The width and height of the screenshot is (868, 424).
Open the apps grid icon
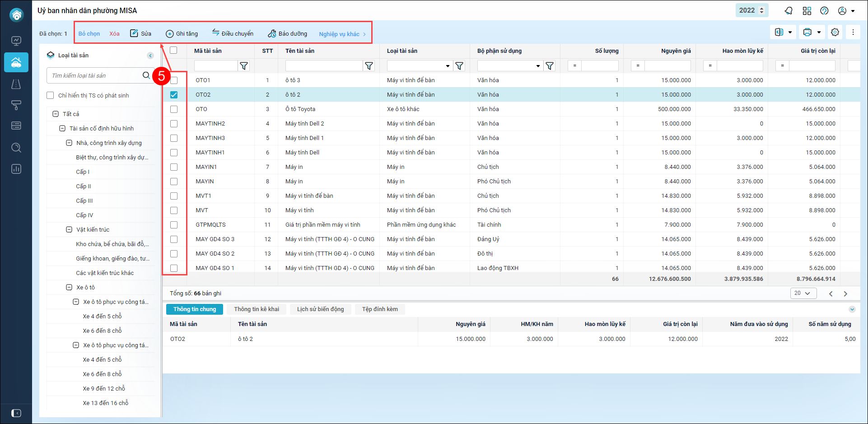tap(807, 11)
